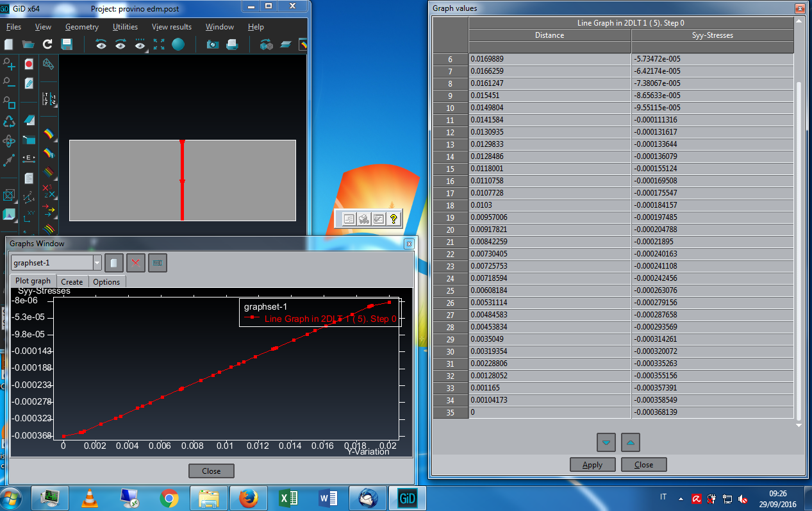Open Excel from the Windows taskbar
The height and width of the screenshot is (511, 812).
[x=290, y=498]
